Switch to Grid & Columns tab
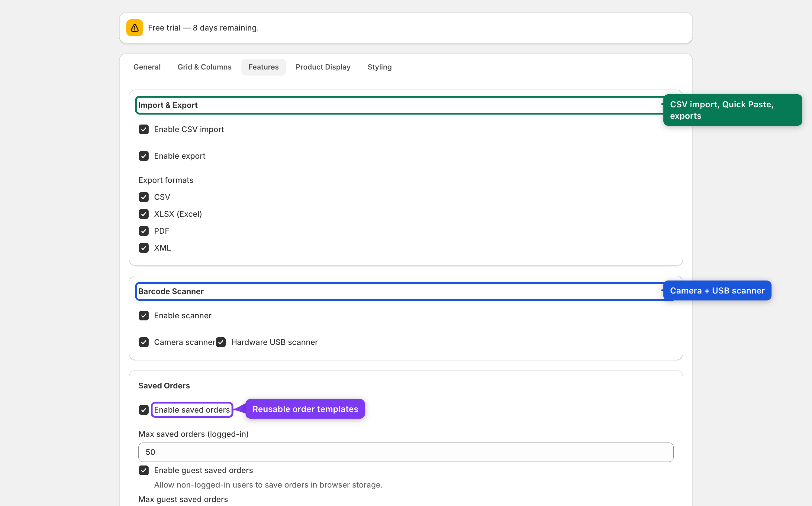Image resolution: width=812 pixels, height=506 pixels. click(204, 67)
